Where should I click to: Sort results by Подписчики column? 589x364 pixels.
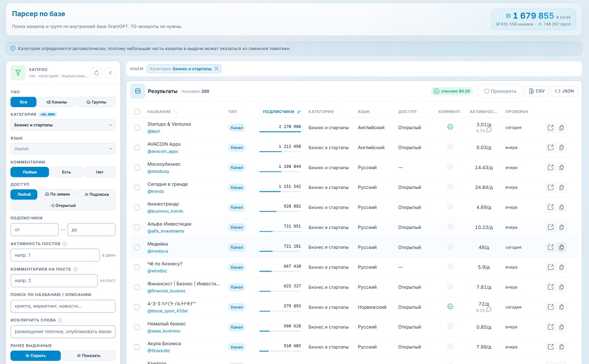(282, 112)
